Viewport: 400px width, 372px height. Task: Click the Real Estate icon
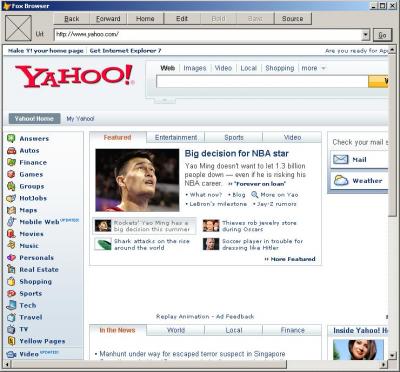(11, 269)
